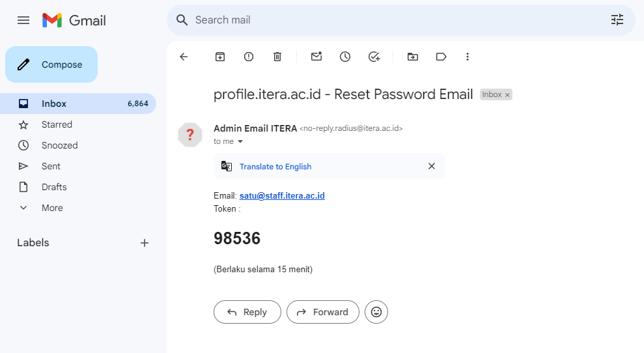Go to the Sent folder
Viewport: 644px width, 353px height.
tap(51, 166)
